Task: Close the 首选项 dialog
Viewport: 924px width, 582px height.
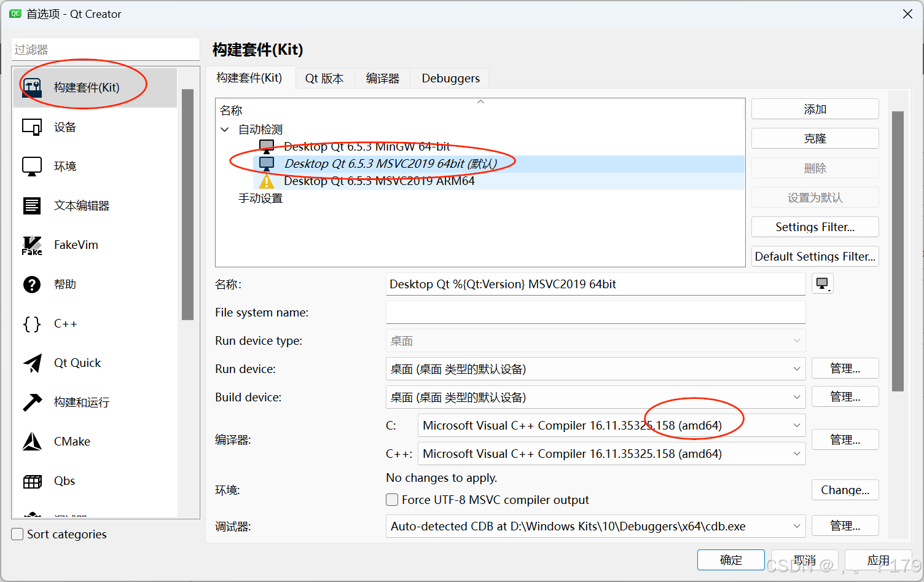Action: tap(907, 14)
